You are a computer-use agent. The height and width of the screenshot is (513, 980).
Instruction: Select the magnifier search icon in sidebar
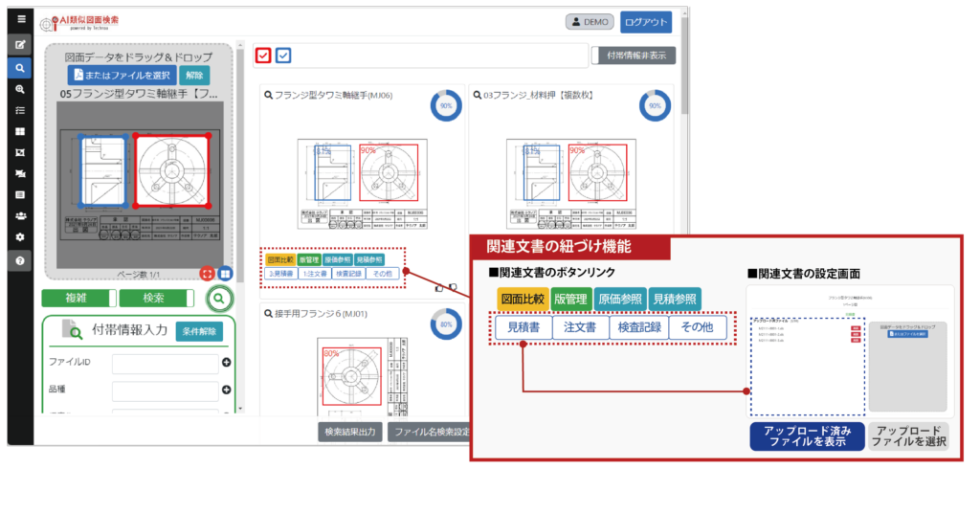pos(20,68)
